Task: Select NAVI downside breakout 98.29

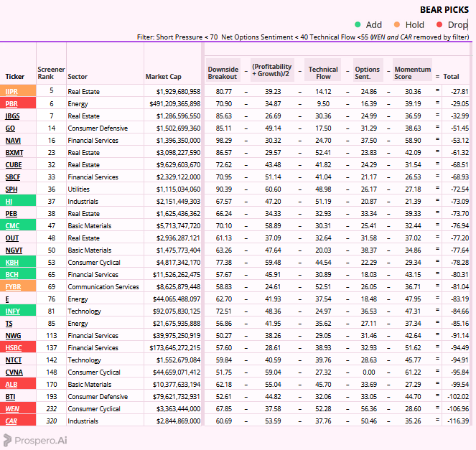Action: [x=224, y=141]
